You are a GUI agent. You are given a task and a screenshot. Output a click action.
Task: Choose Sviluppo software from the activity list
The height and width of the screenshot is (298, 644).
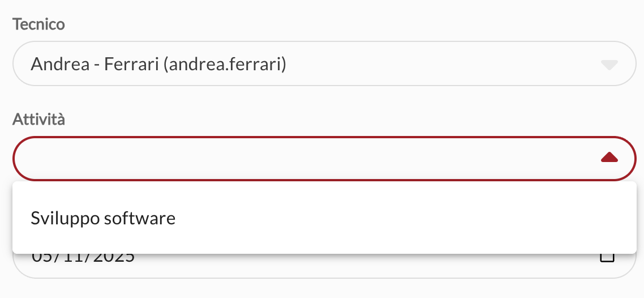[103, 218]
